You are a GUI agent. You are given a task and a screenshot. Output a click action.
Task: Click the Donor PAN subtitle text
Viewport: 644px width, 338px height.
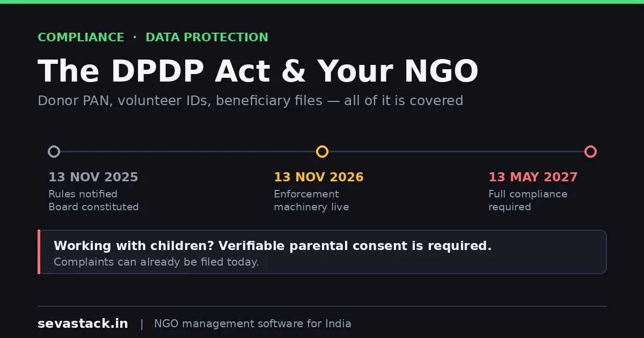(251, 101)
